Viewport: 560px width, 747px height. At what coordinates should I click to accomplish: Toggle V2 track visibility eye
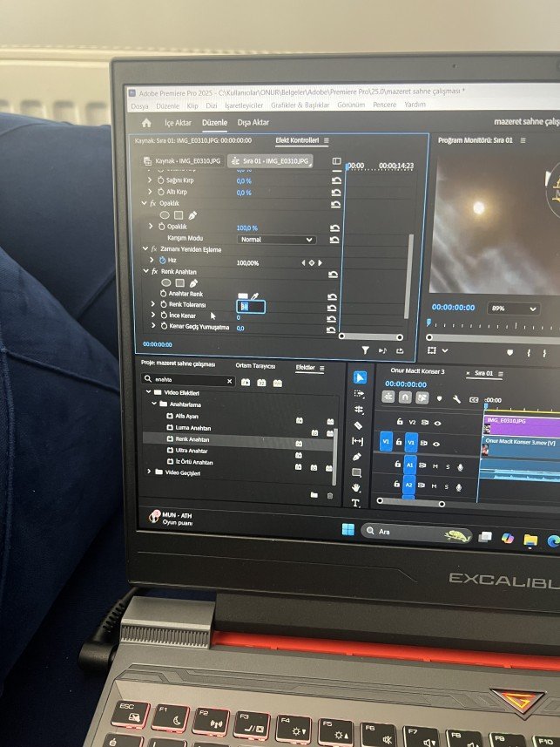click(437, 422)
